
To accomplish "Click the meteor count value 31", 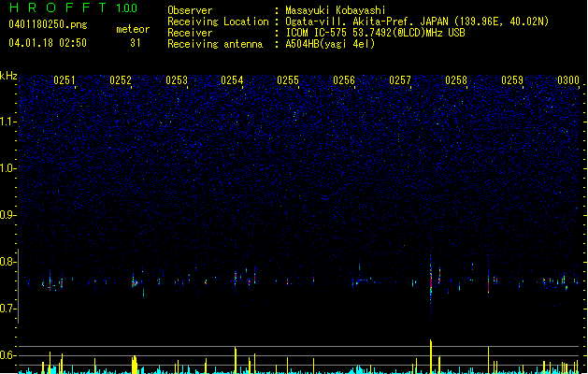I will pyautogui.click(x=136, y=43).
